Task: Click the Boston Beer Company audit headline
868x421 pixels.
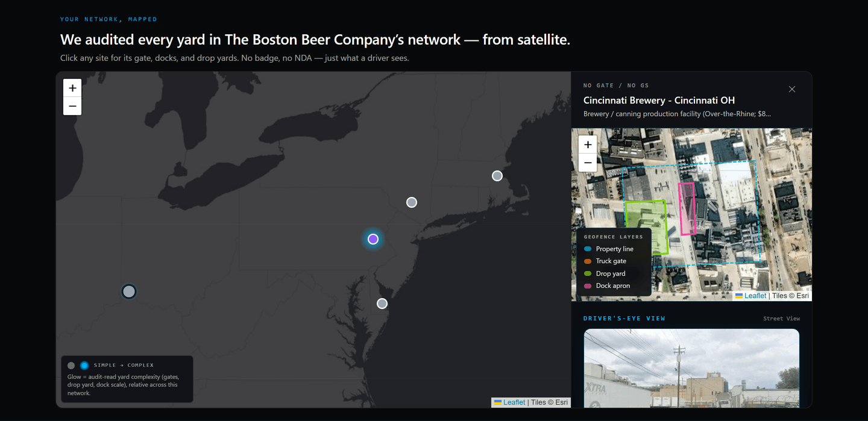Action: pos(315,40)
